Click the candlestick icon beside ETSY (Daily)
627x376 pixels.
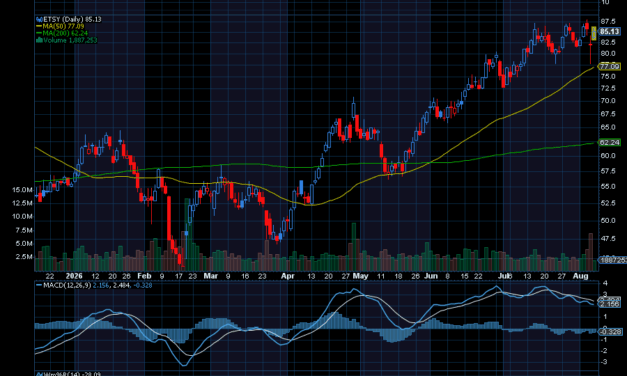(x=39, y=19)
